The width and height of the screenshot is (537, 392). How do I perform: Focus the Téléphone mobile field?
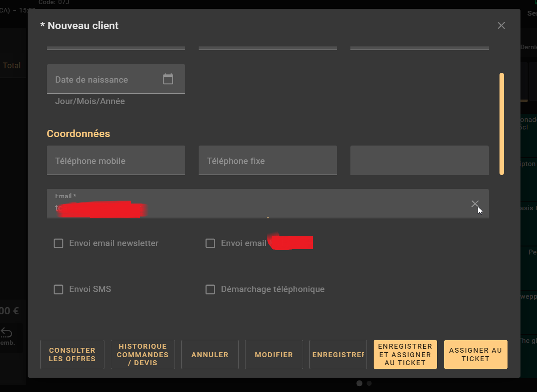(116, 160)
